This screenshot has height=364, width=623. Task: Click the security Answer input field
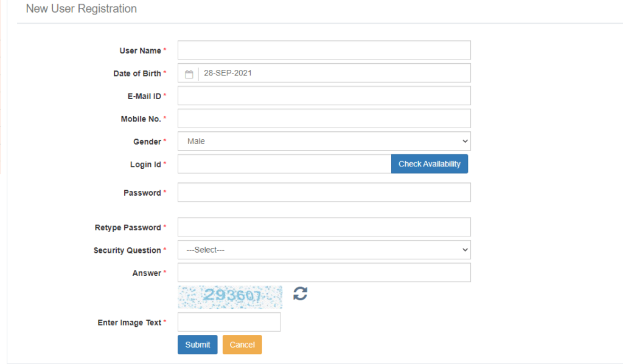pos(324,273)
